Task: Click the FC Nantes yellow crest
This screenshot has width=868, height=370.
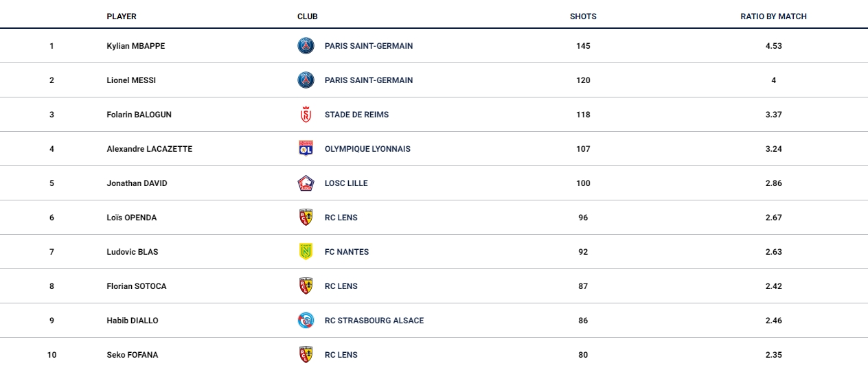Action: 306,252
